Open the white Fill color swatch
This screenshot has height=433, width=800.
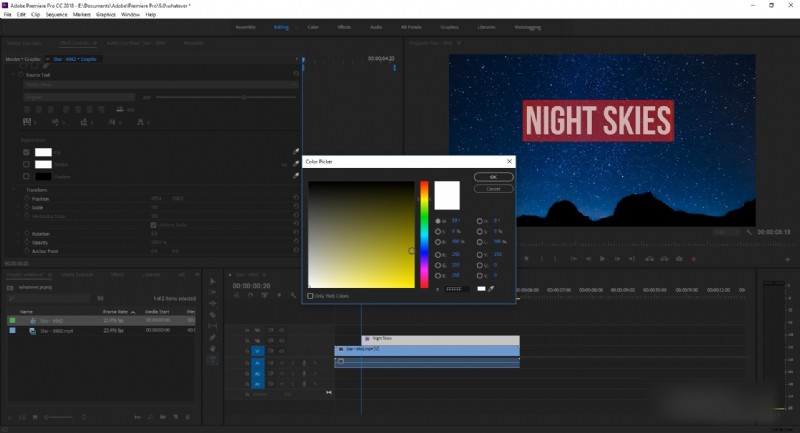(x=43, y=152)
